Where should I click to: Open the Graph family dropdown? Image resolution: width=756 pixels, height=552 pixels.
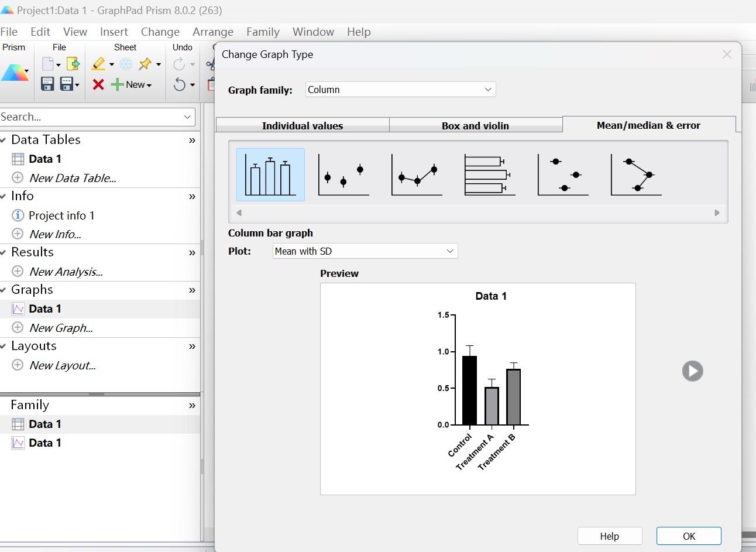coord(400,90)
